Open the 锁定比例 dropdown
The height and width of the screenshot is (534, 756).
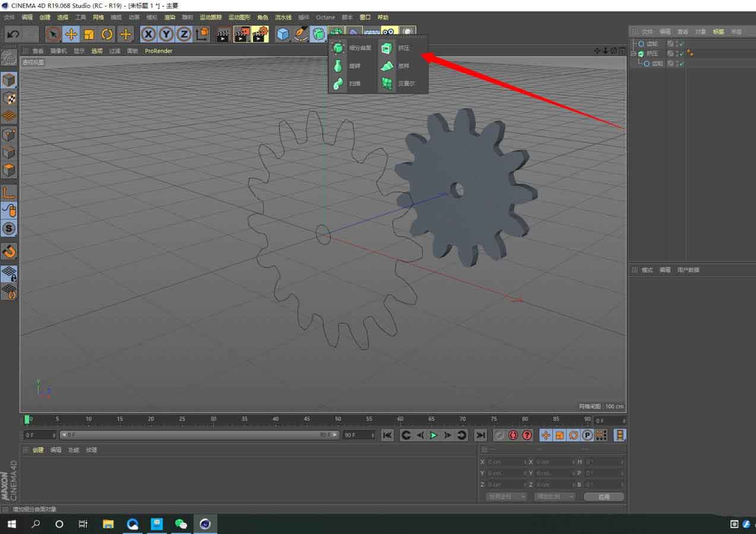pyautogui.click(x=555, y=496)
